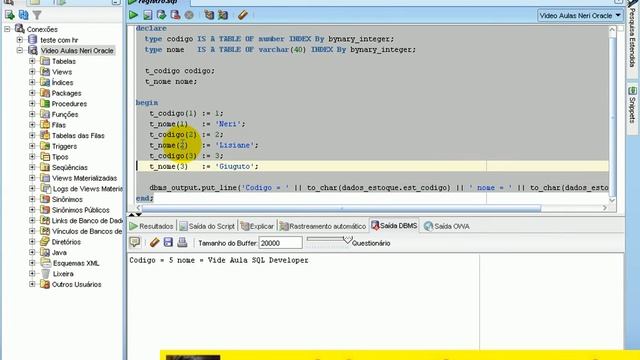Viewport: 640px width, 360px height.
Task: Click the Explain Plan toolbar icon
Action: tap(209, 15)
